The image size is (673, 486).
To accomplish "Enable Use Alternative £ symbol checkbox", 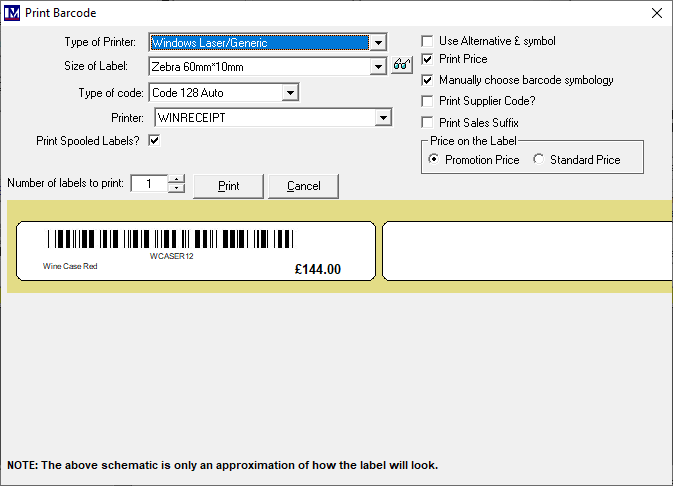I will [x=427, y=41].
